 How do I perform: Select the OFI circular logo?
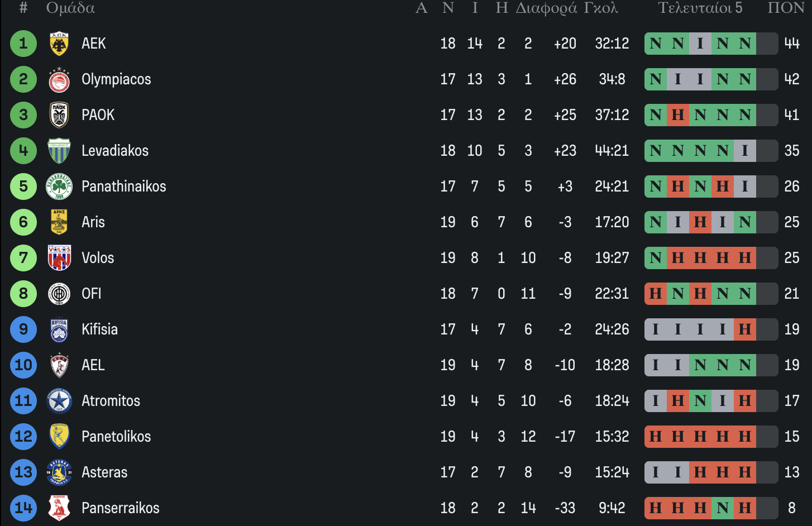pos(59,294)
